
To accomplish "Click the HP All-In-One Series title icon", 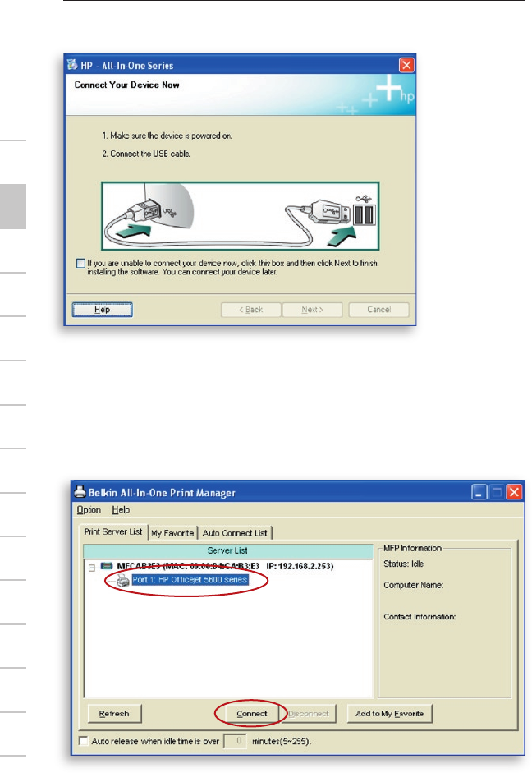I will coord(72,65).
